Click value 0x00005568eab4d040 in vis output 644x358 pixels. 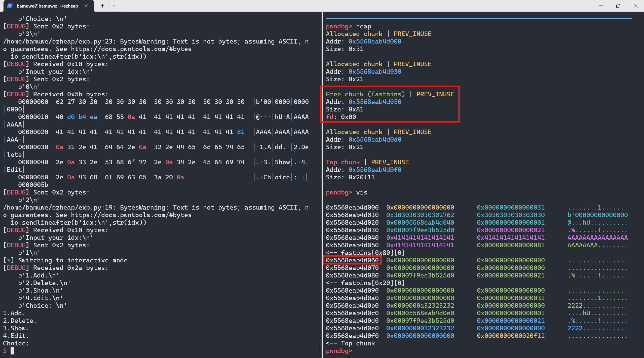pos(420,222)
